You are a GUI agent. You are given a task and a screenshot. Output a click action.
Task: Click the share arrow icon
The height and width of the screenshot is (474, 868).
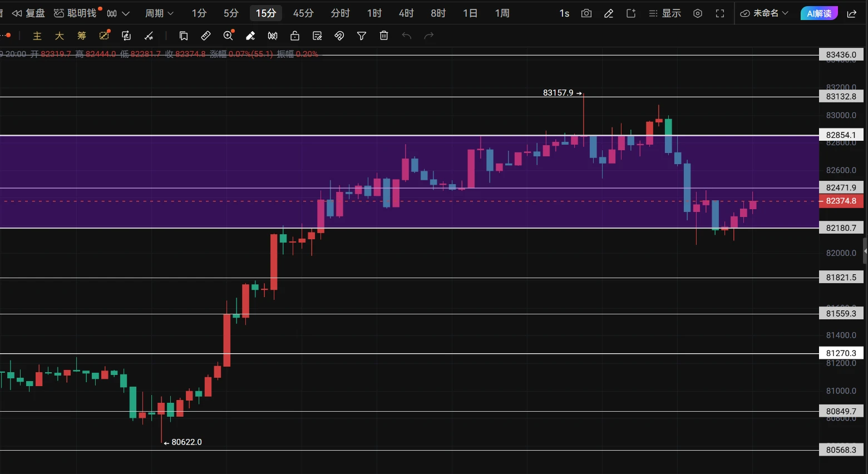pyautogui.click(x=852, y=13)
